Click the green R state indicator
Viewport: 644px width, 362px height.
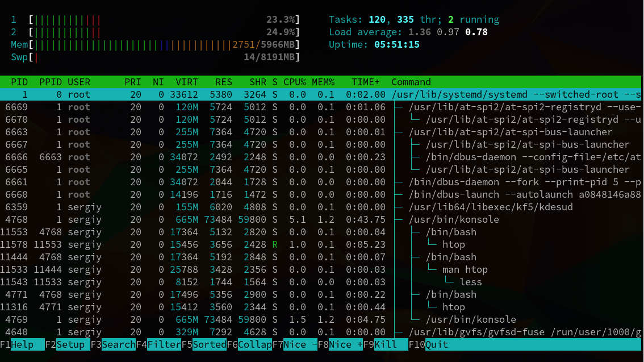tap(275, 244)
